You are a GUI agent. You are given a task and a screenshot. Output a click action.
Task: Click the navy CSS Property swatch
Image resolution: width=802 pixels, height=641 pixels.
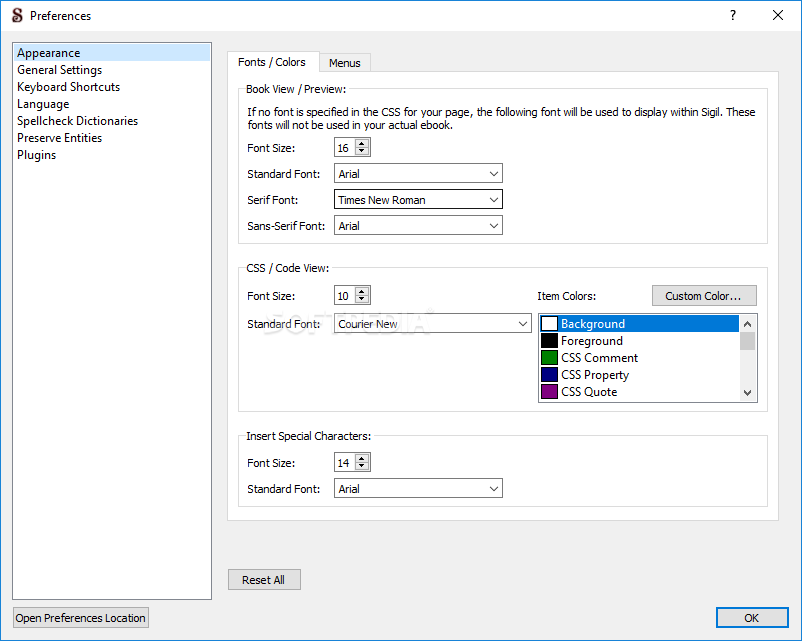pos(549,374)
